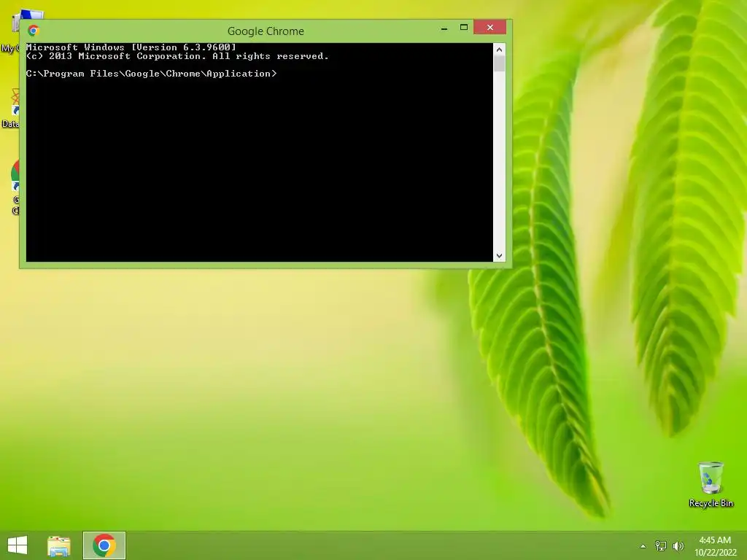Show hidden system tray icons

click(x=643, y=546)
